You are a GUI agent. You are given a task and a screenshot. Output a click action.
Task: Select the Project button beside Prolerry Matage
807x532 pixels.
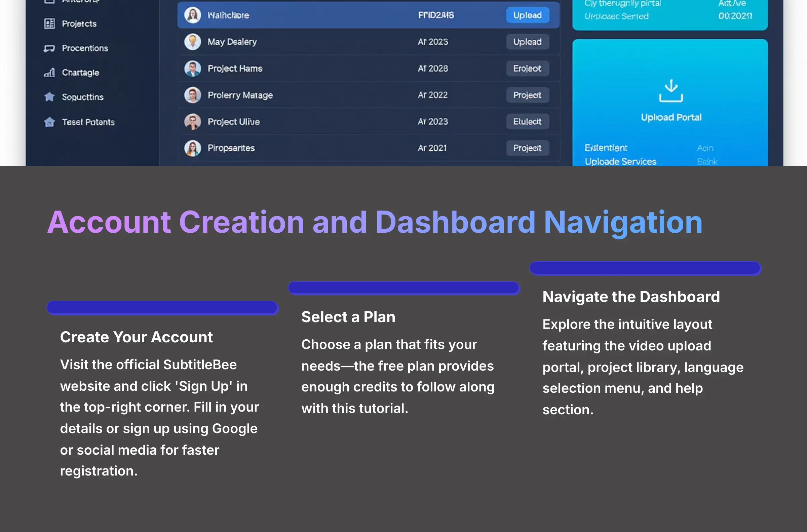tap(528, 95)
